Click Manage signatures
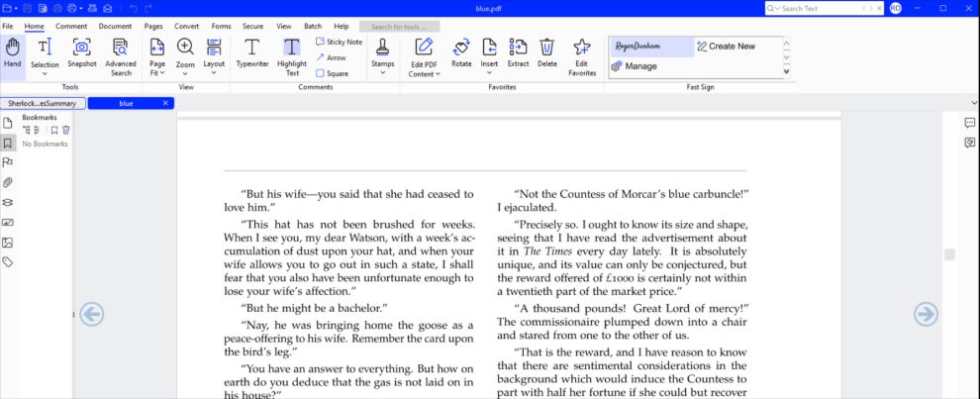This screenshot has width=980, height=399. click(x=634, y=65)
